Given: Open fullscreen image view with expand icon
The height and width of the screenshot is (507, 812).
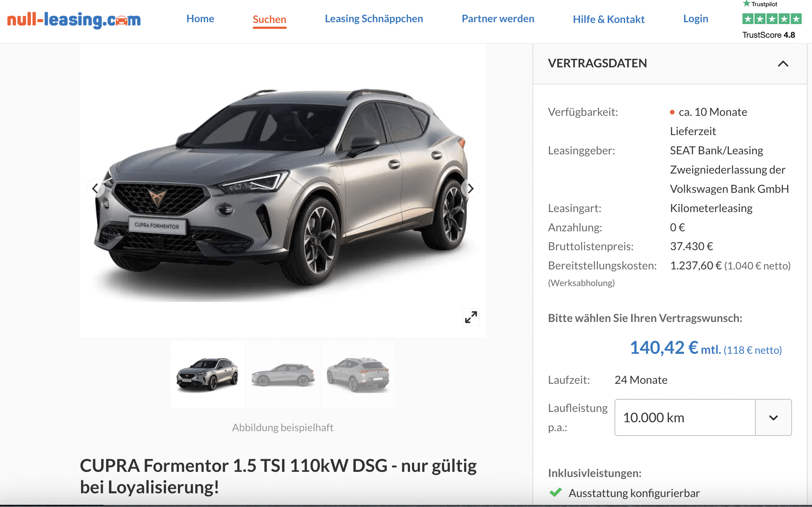Looking at the screenshot, I should click(x=471, y=317).
